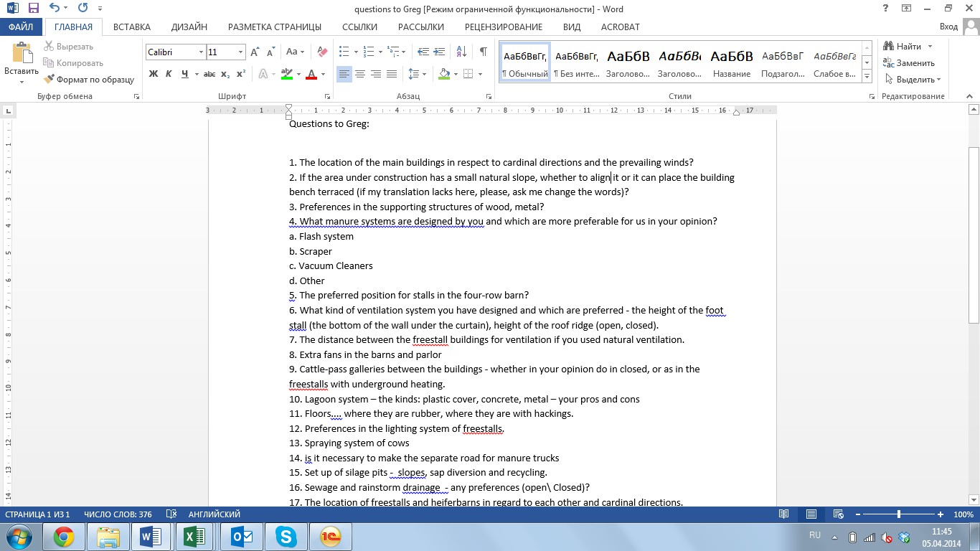The image size is (980, 551).
Task: Switch to Web Layout view
Action: [x=837, y=514]
